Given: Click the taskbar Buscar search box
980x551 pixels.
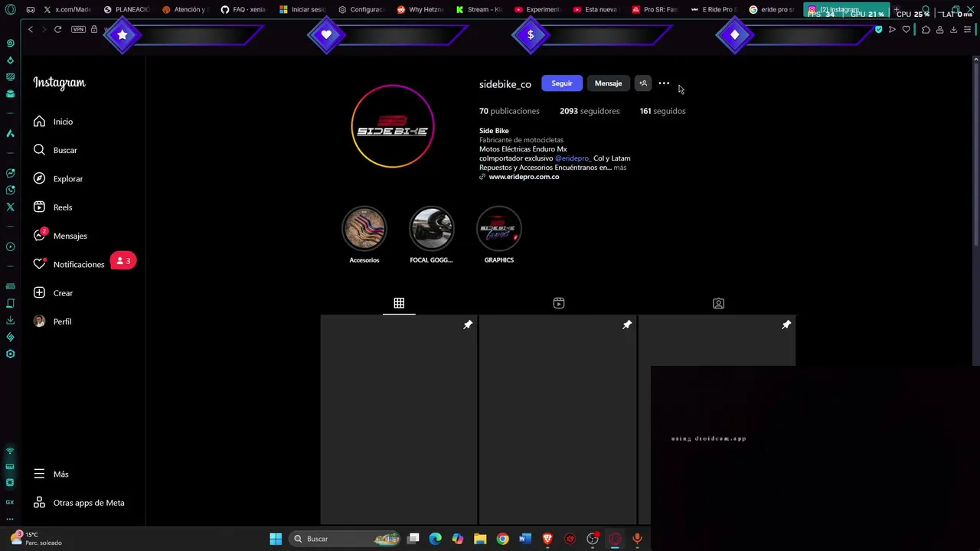Looking at the screenshot, I should point(346,539).
